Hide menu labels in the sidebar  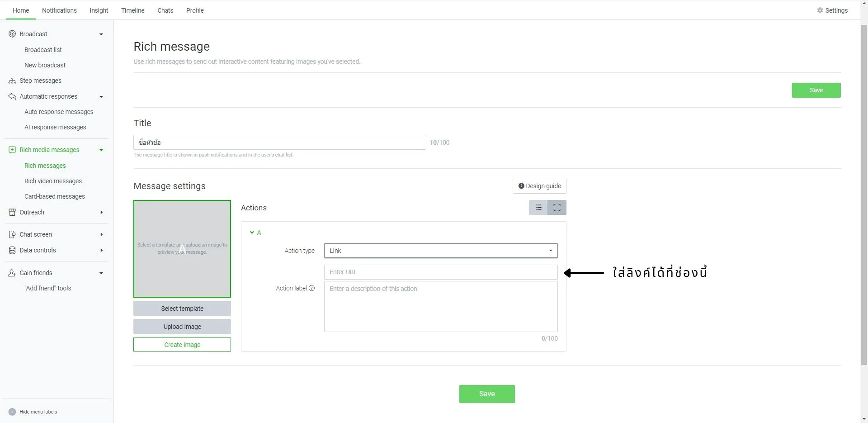pyautogui.click(x=12, y=412)
